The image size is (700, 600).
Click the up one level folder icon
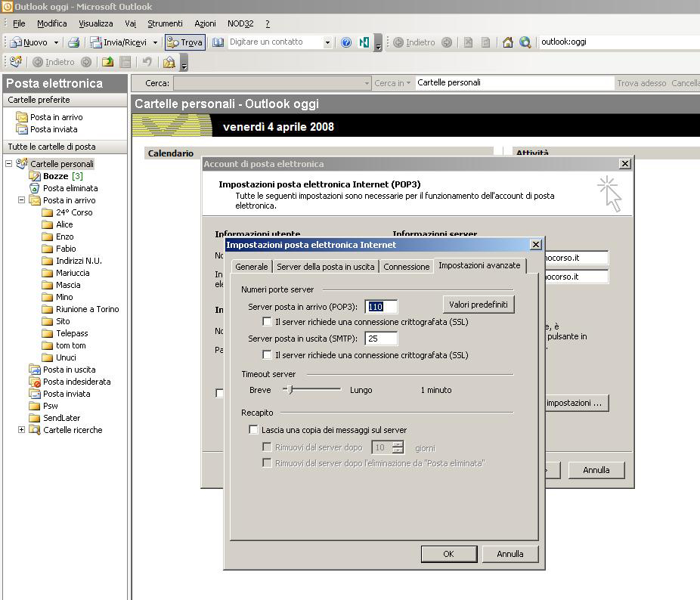pos(107,62)
